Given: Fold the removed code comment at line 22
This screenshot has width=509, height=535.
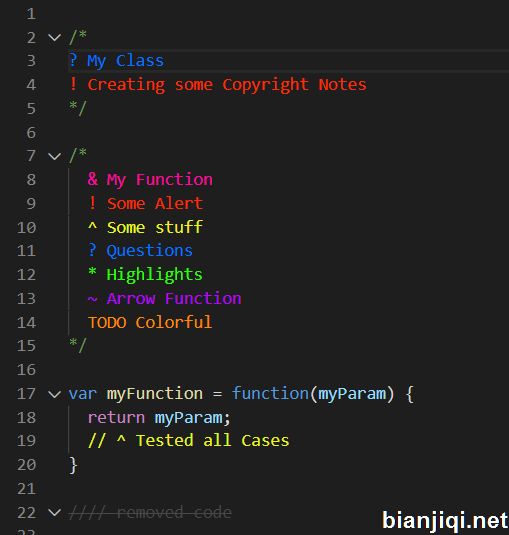Looking at the screenshot, I should (55, 512).
